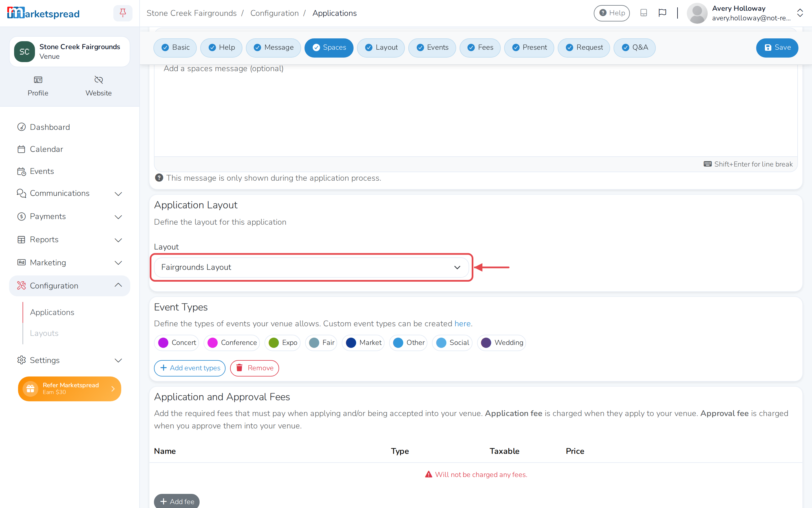The width and height of the screenshot is (812, 508).
Task: Click the Calendar sidebar icon
Action: pos(21,149)
